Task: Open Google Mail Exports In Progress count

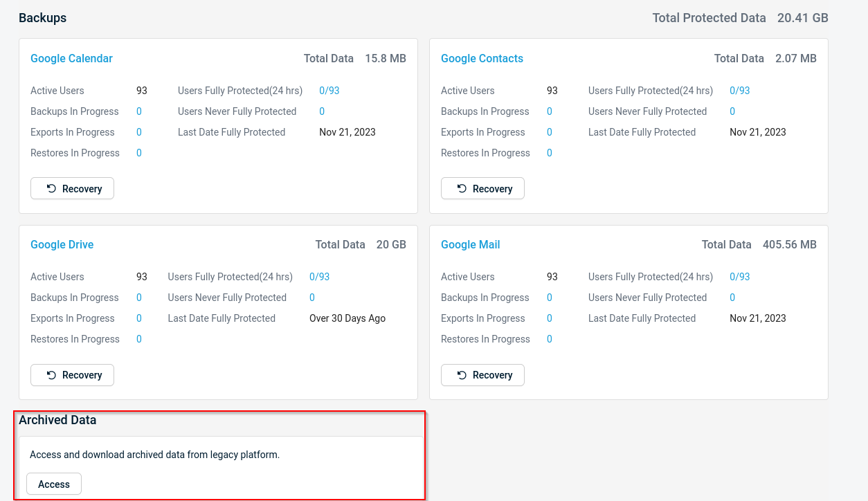Action: click(x=550, y=318)
